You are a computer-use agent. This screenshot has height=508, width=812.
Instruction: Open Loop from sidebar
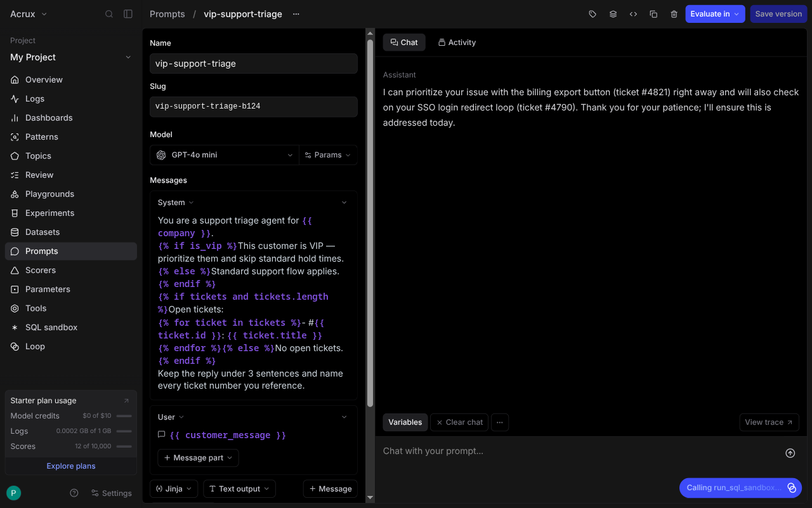pyautogui.click(x=71, y=347)
